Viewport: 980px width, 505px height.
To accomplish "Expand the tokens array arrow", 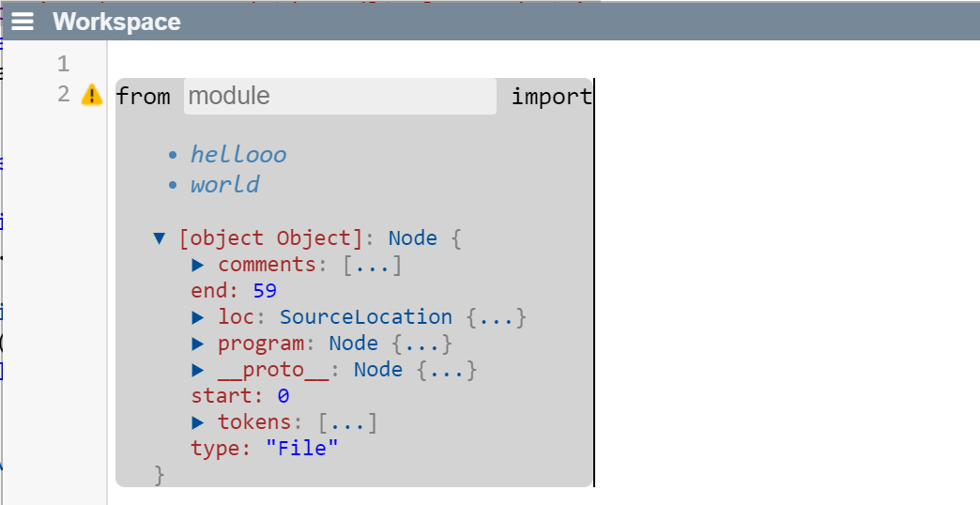I will tap(198, 422).
